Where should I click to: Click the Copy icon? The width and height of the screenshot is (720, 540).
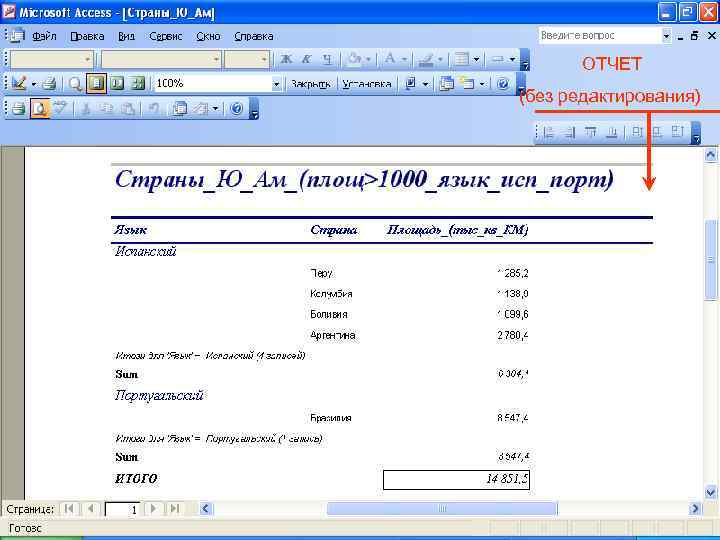(107, 109)
